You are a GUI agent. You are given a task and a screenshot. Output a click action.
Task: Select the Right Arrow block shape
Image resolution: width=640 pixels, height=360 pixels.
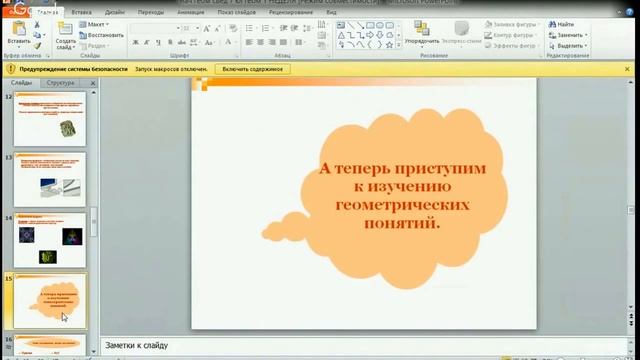coord(370,35)
